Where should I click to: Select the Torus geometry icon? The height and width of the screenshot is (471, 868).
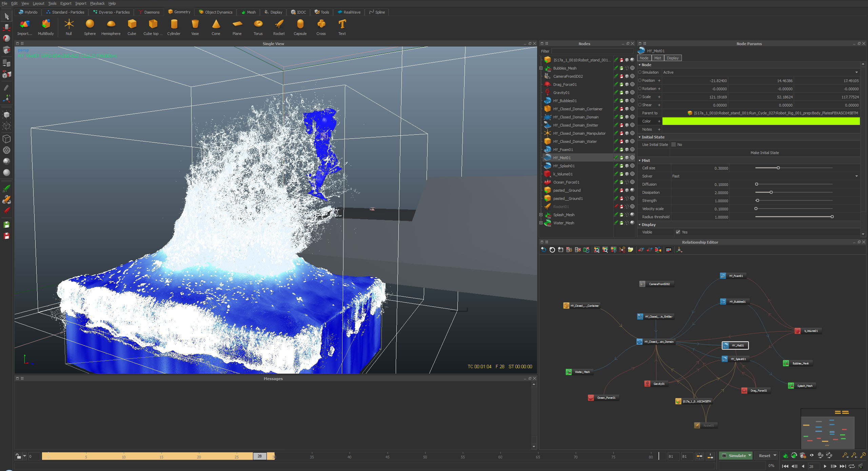point(258,24)
